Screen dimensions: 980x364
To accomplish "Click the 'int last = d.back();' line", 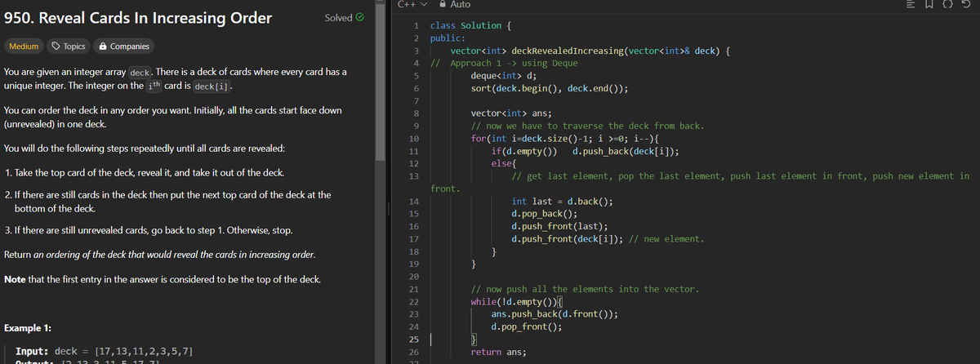I will tap(562, 201).
